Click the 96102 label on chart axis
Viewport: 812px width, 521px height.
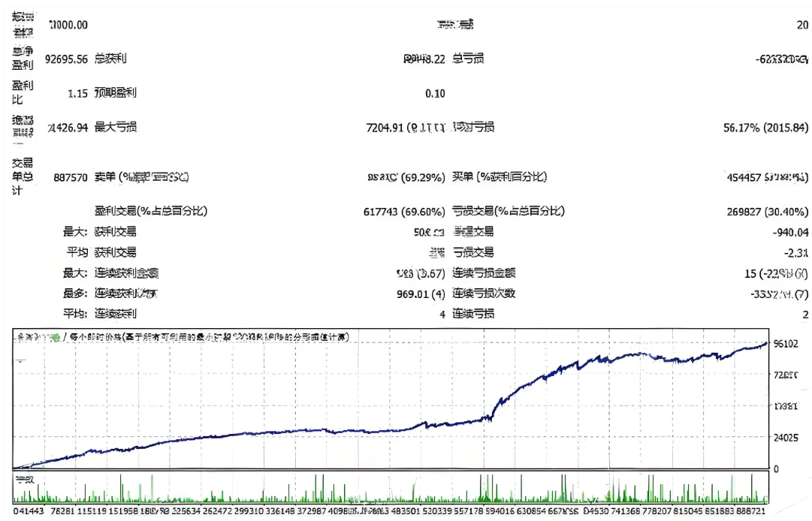point(785,344)
